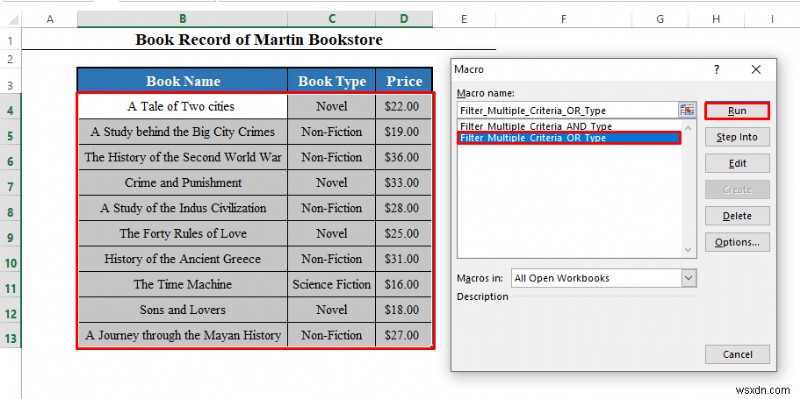Click the Crime and Punishment cell
The height and width of the screenshot is (399, 800).
click(x=183, y=183)
